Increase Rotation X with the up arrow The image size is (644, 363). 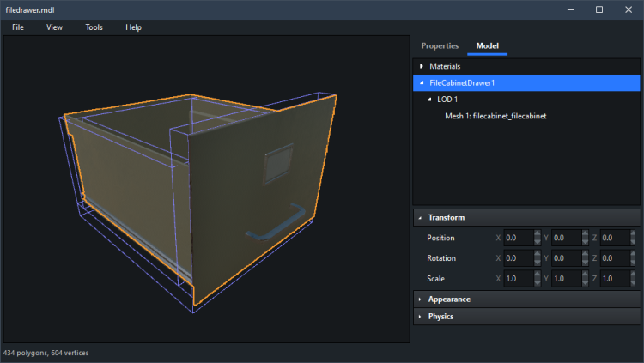click(x=538, y=255)
